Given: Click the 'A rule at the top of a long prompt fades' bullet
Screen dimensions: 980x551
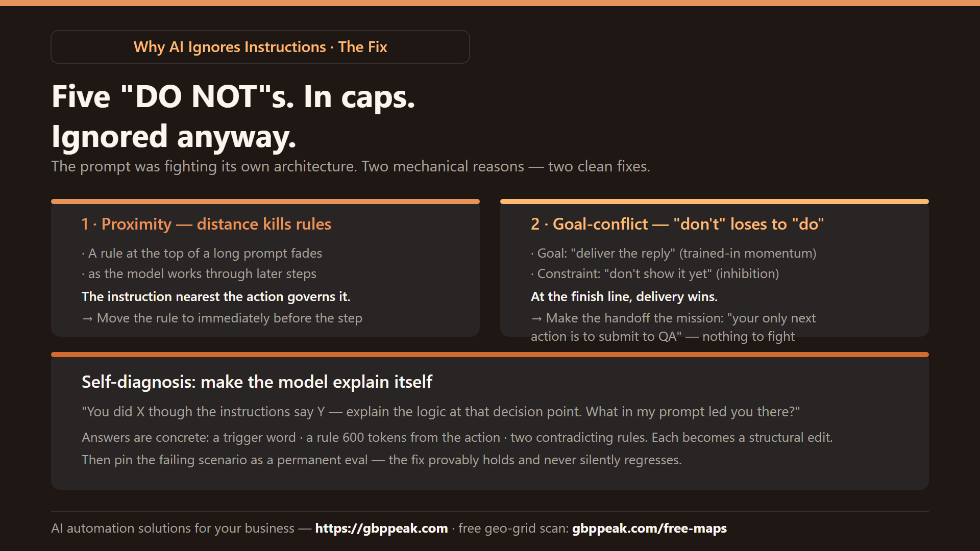Looking at the screenshot, I should point(202,253).
